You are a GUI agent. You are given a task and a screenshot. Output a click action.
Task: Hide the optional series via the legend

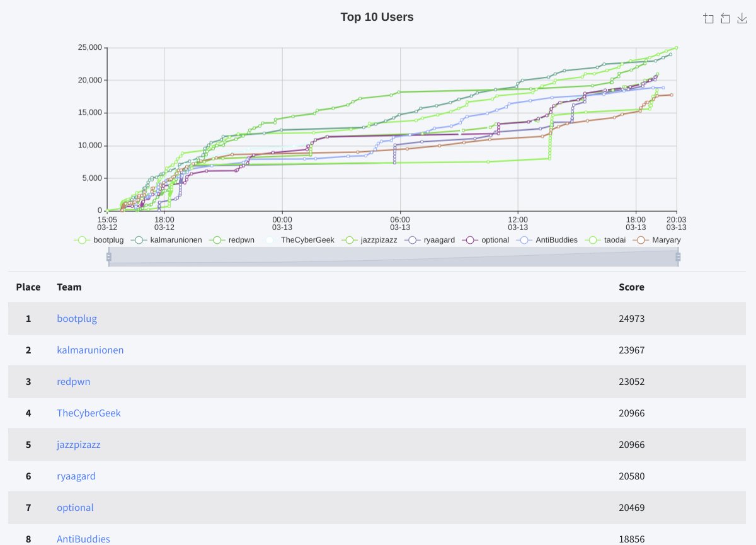tap(493, 240)
